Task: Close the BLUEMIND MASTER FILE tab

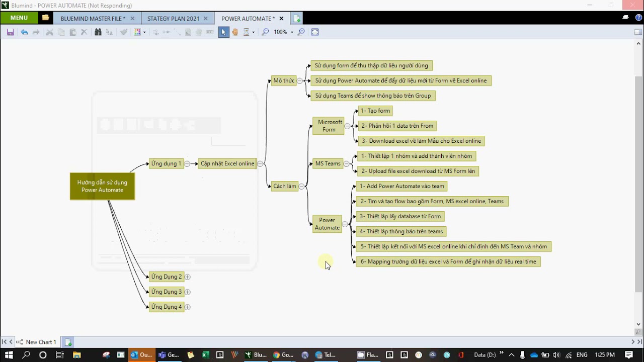Action: click(x=132, y=19)
